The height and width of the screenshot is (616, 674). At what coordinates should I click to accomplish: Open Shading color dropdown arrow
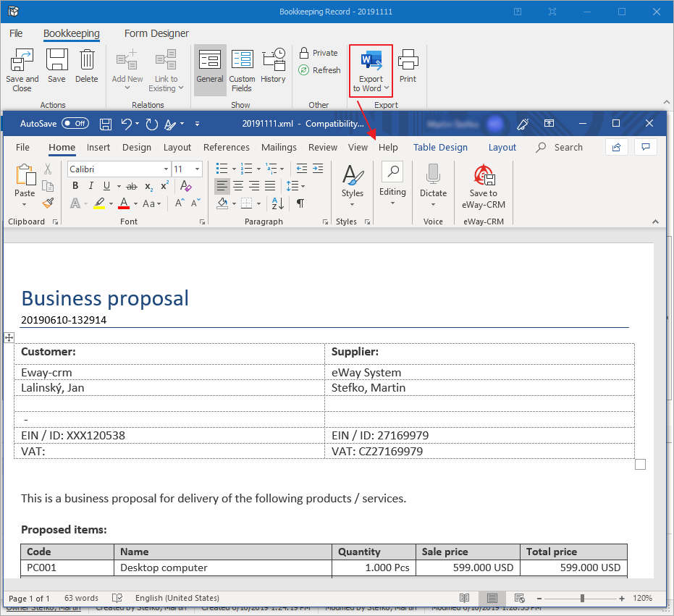[x=235, y=203]
